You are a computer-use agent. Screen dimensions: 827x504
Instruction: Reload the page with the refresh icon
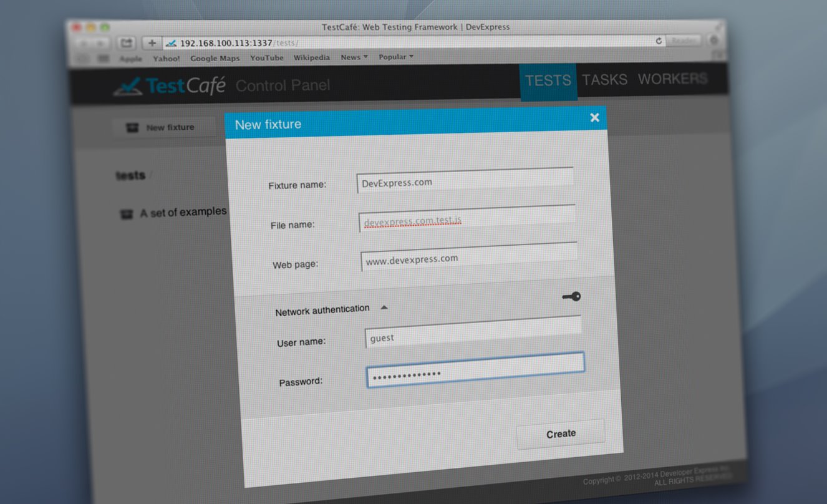(x=659, y=41)
